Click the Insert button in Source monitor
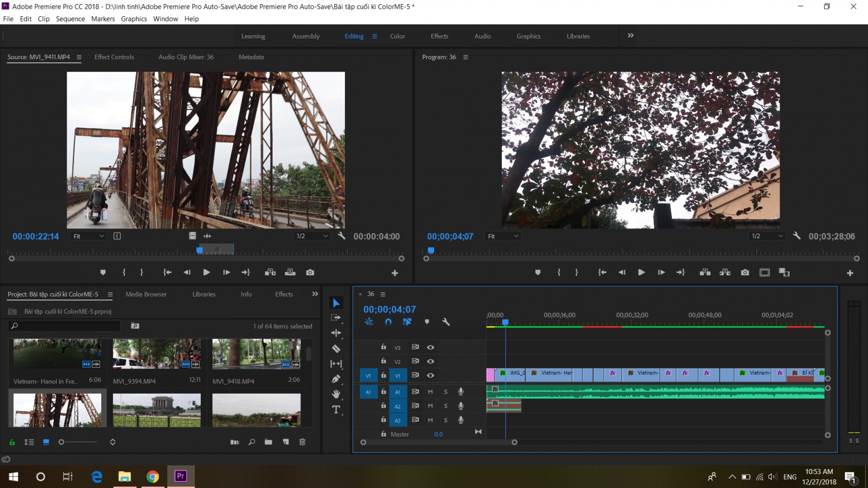868x488 pixels. pos(270,272)
